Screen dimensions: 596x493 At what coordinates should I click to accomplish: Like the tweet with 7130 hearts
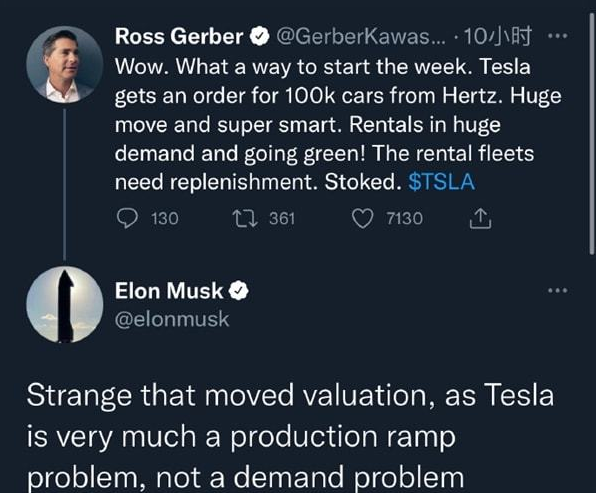click(362, 219)
